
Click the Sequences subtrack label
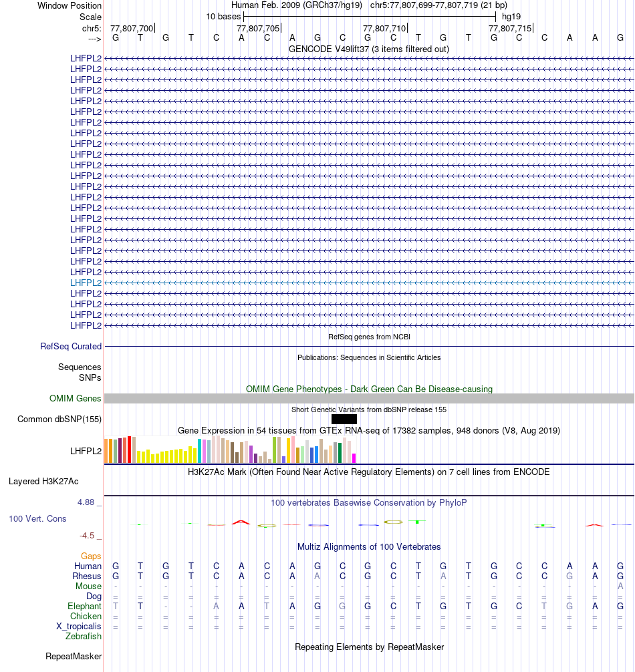[x=80, y=367]
